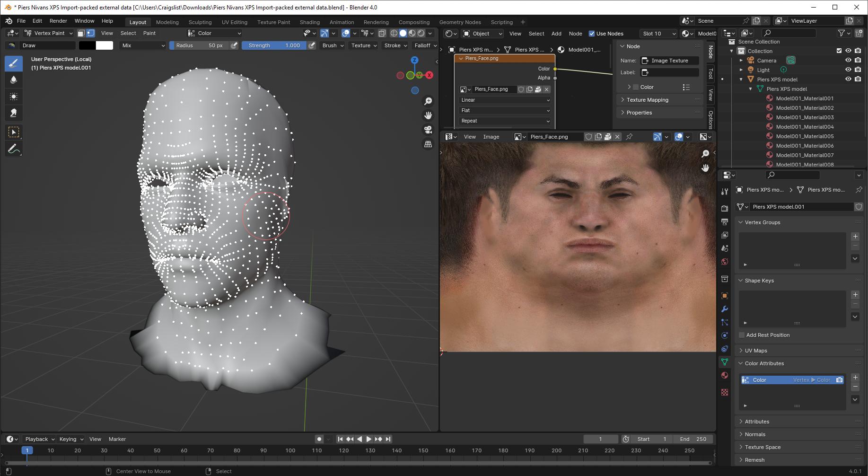Open the Brush settings popover
The width and height of the screenshot is (868, 476).
pyautogui.click(x=333, y=45)
